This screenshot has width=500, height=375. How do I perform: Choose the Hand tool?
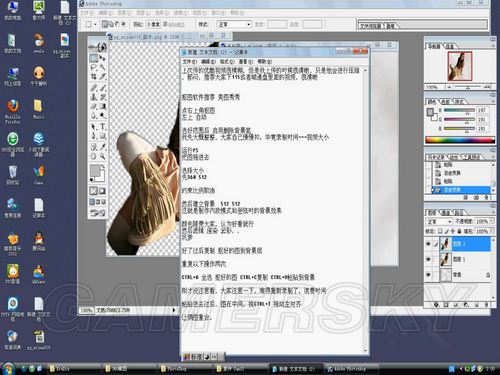click(x=94, y=156)
